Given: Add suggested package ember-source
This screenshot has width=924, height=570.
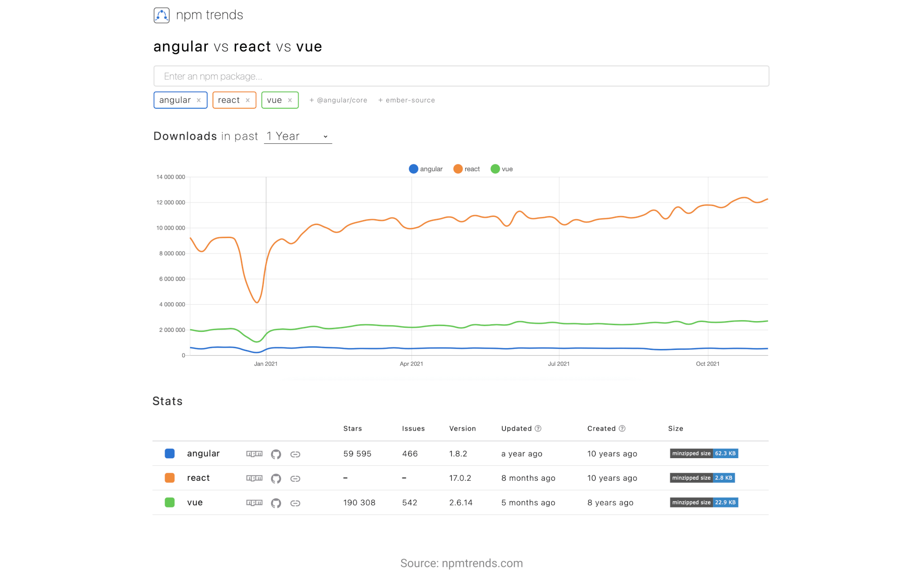Looking at the screenshot, I should [407, 100].
